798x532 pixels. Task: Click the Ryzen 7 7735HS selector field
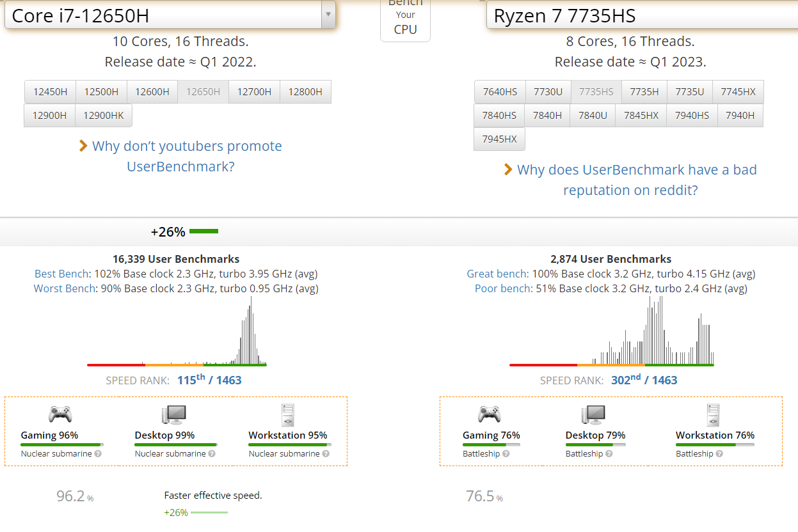tap(642, 15)
